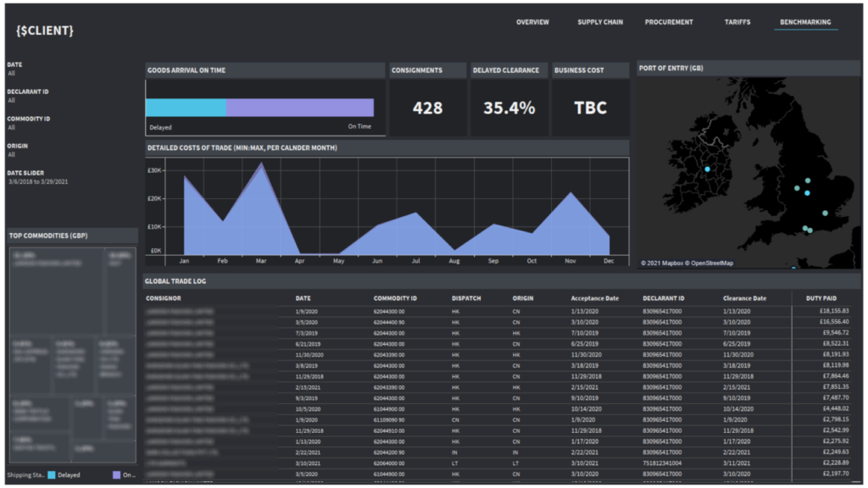Click the Consignments value 428
The width and height of the screenshot is (868, 488).
[427, 108]
